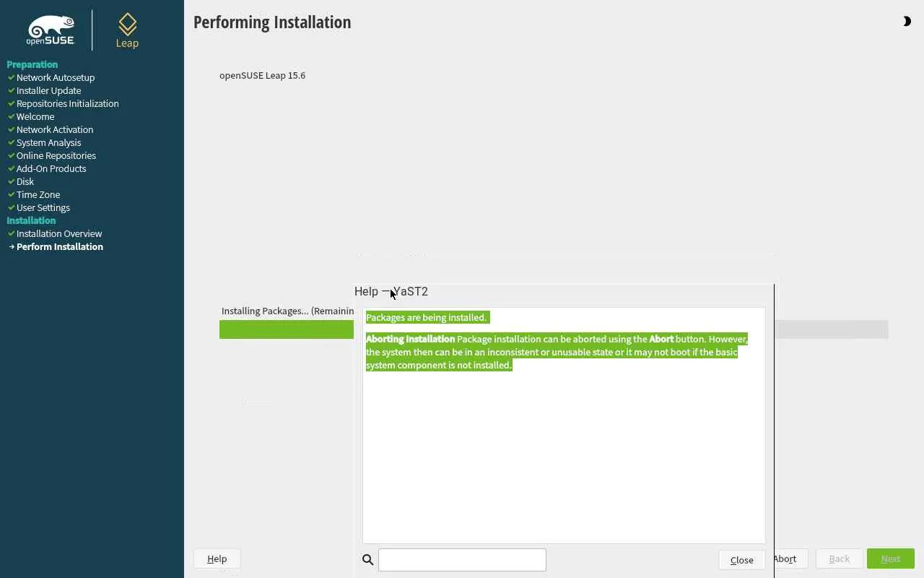
Task: Select the System Analysis step
Action: [48, 142]
